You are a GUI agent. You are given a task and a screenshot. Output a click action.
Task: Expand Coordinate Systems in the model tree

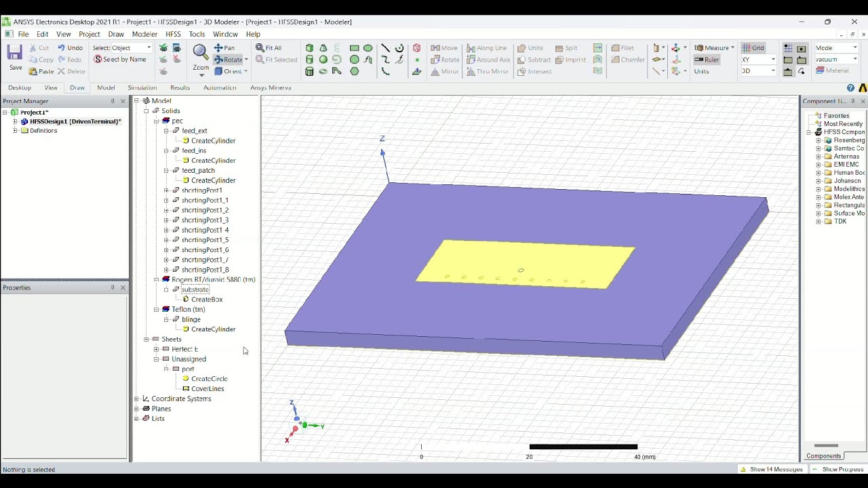137,399
